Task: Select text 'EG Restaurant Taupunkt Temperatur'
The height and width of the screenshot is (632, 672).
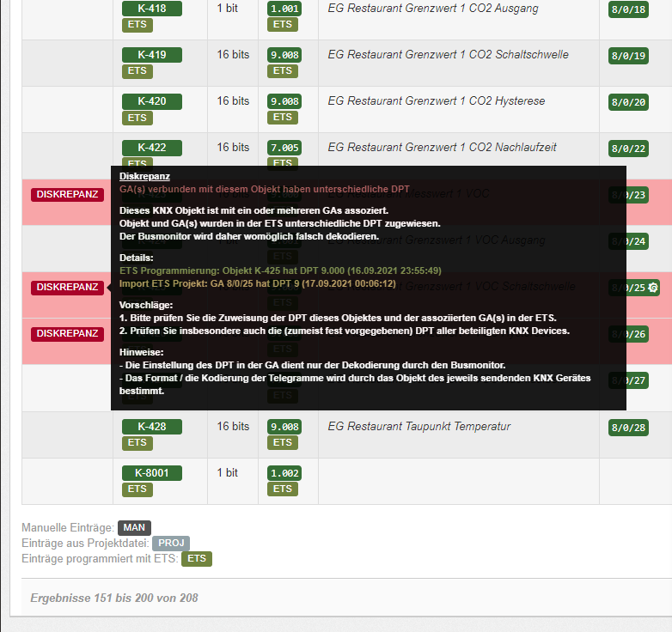Action: click(419, 427)
